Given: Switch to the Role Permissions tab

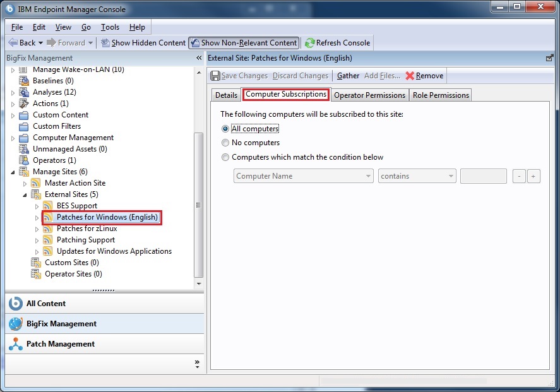Looking at the screenshot, I should pyautogui.click(x=441, y=95).
